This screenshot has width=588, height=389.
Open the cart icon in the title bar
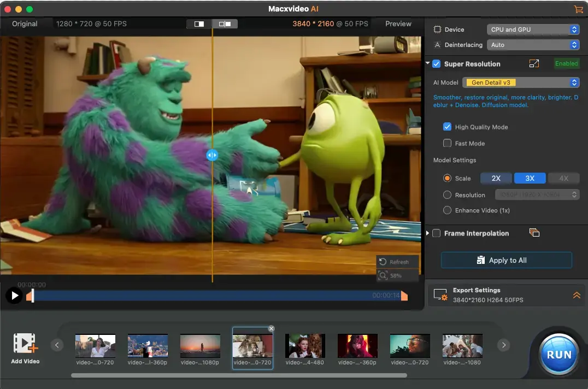(x=578, y=9)
